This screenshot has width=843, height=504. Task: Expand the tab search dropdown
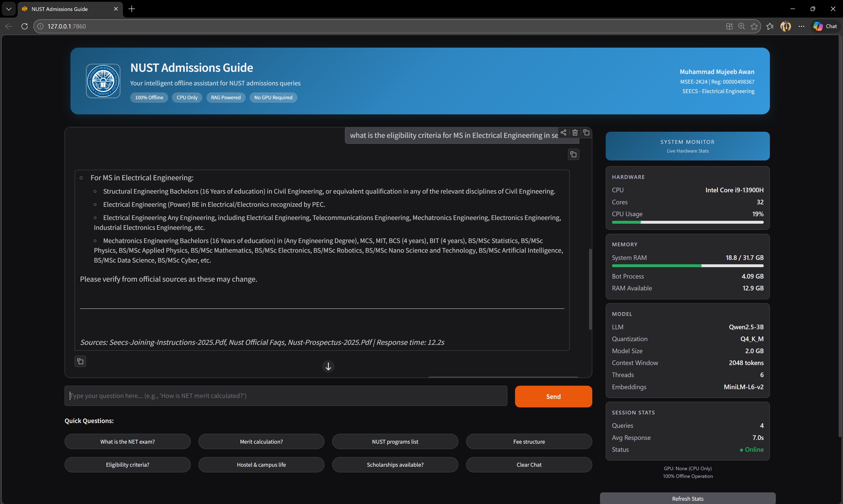tap(9, 9)
